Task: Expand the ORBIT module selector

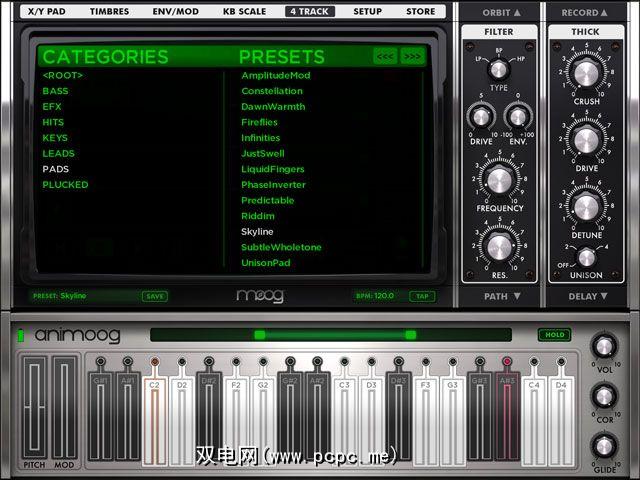Action: tap(501, 13)
